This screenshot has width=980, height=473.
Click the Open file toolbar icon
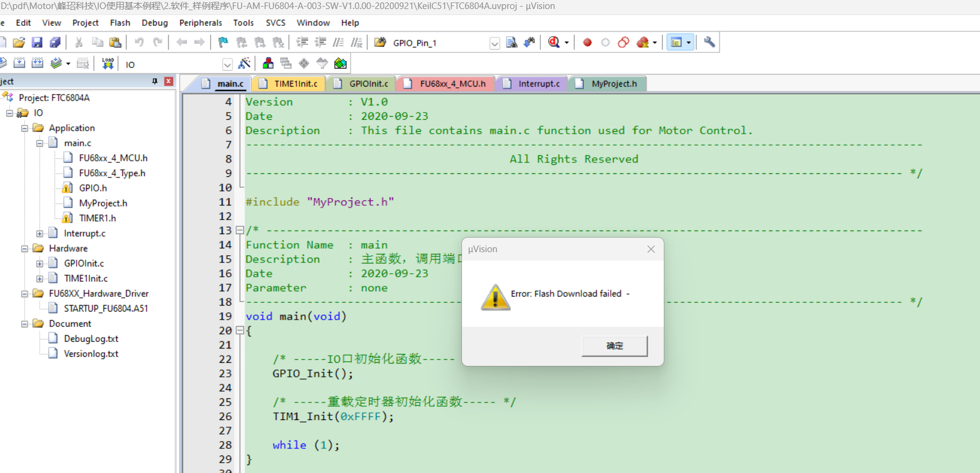pos(19,42)
